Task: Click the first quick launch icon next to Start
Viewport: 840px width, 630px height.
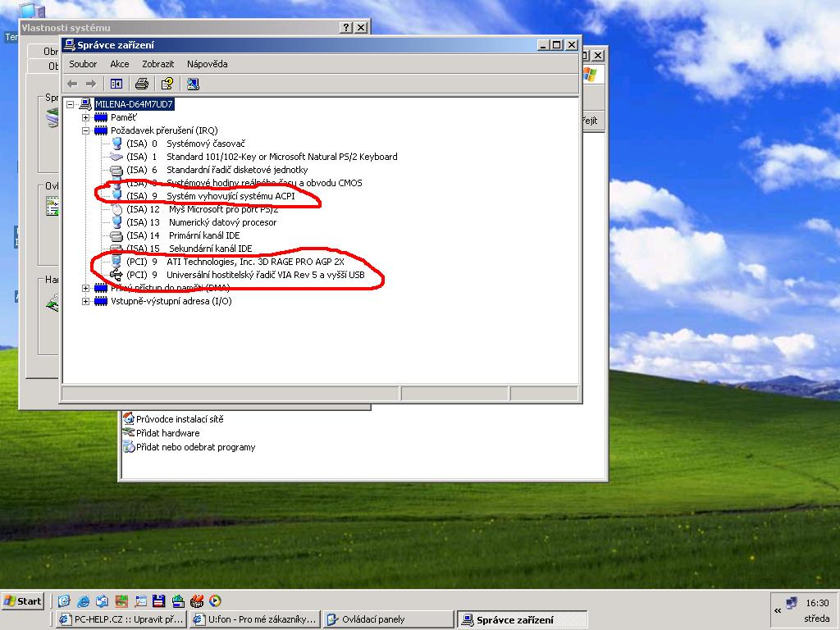Action: point(64,601)
